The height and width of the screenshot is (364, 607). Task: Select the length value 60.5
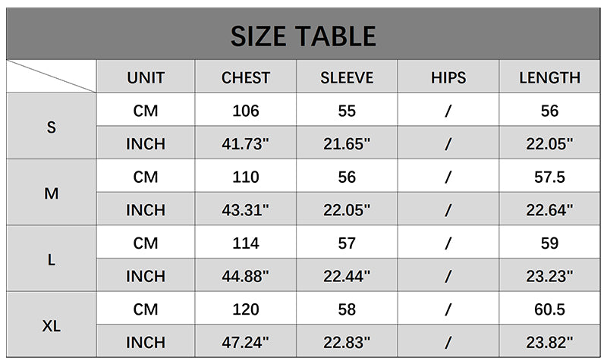click(x=549, y=309)
